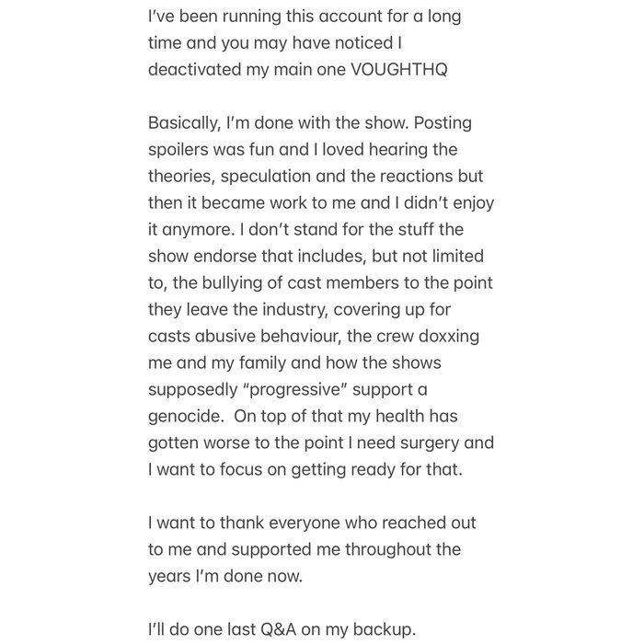Click the phrase 'casts abusive behaviour'

click(245, 337)
